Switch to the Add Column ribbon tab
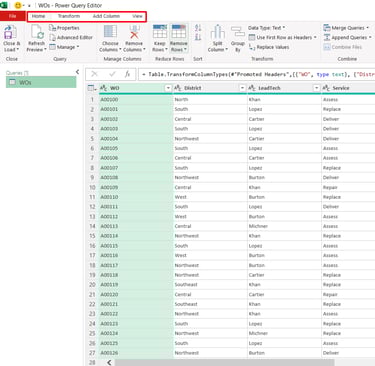This screenshot has height=366, width=375. (x=106, y=16)
